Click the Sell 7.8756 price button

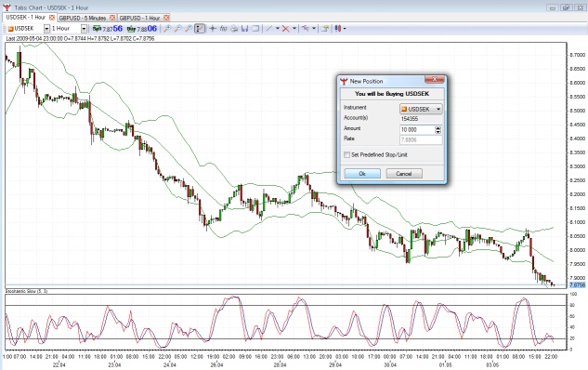108,29
